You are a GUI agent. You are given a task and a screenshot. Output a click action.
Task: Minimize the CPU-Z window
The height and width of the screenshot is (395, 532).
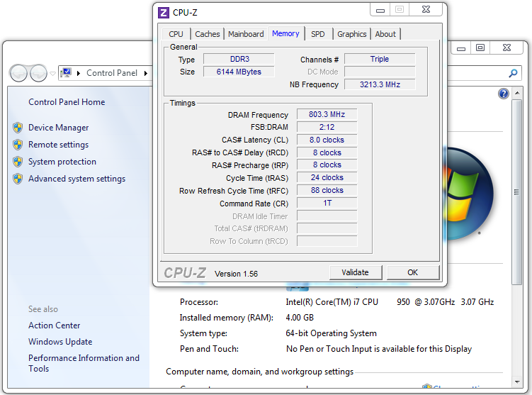click(x=380, y=10)
